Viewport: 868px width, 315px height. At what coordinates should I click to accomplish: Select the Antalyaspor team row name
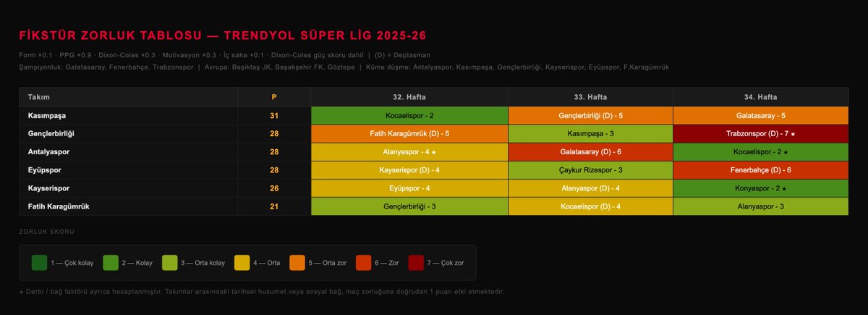[49, 152]
